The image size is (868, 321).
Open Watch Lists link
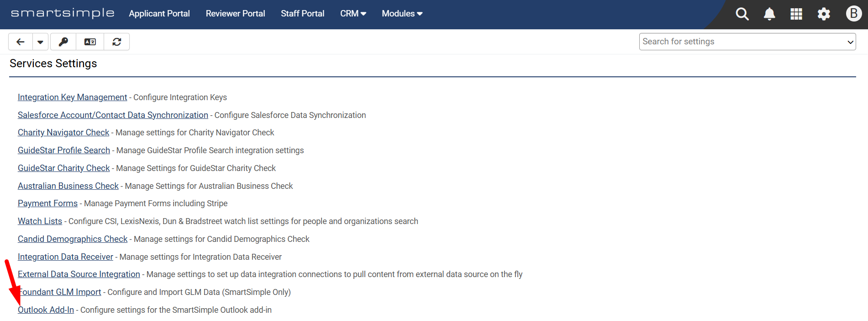tap(40, 221)
